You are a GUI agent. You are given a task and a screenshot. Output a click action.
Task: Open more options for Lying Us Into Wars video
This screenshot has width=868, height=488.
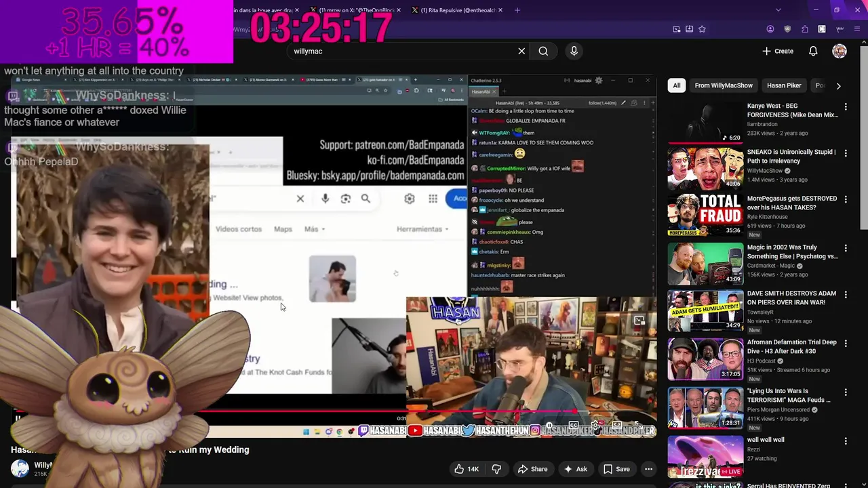(846, 392)
